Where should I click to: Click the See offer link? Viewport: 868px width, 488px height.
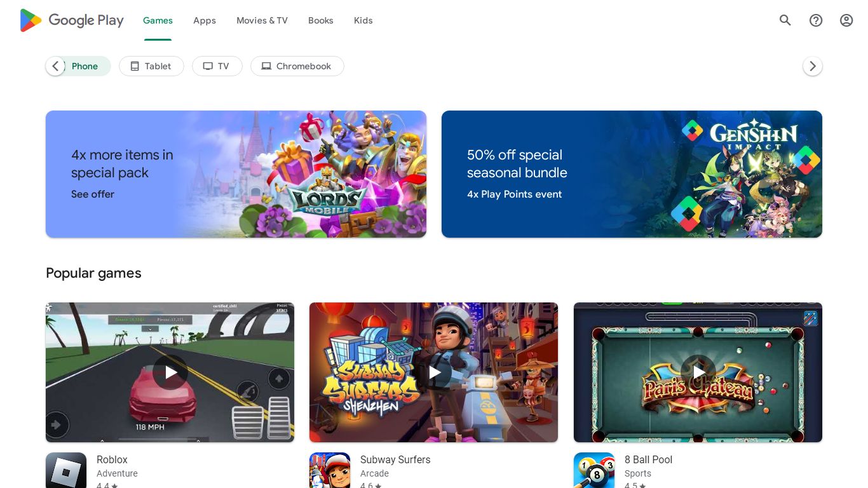pyautogui.click(x=93, y=194)
